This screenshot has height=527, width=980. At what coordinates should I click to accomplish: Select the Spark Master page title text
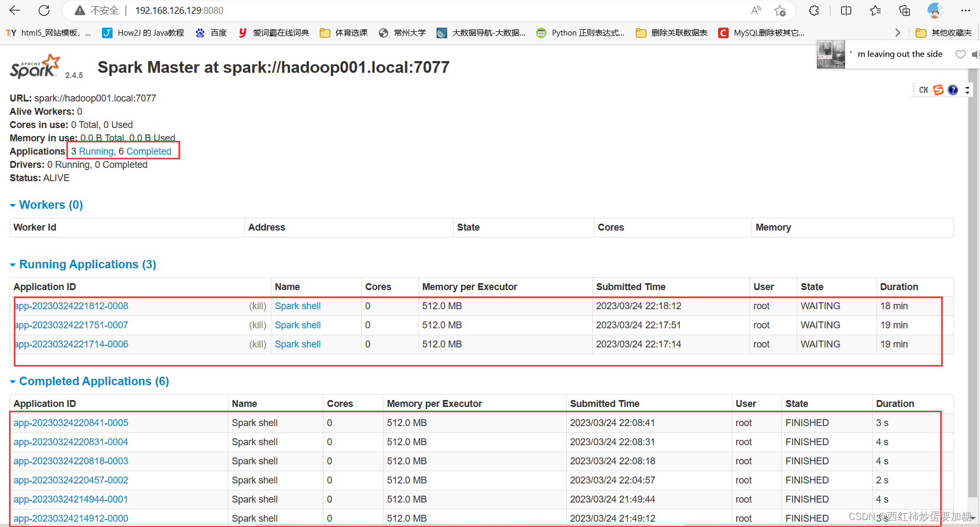coord(274,67)
